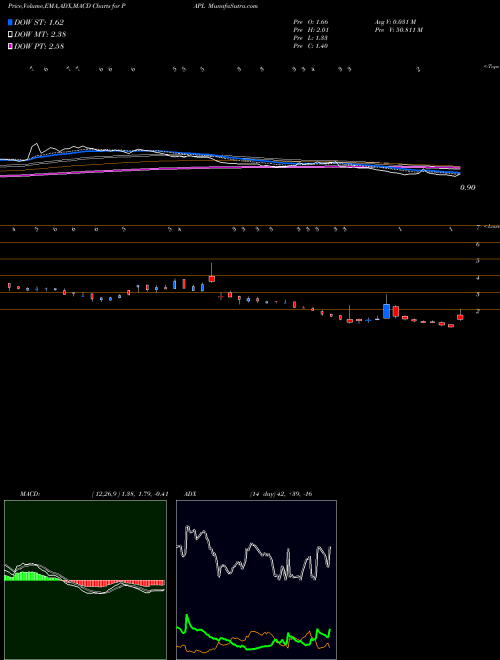The image size is (500, 660).
Task: Click the 0.90 price label on EMA chart
Action: (x=468, y=188)
